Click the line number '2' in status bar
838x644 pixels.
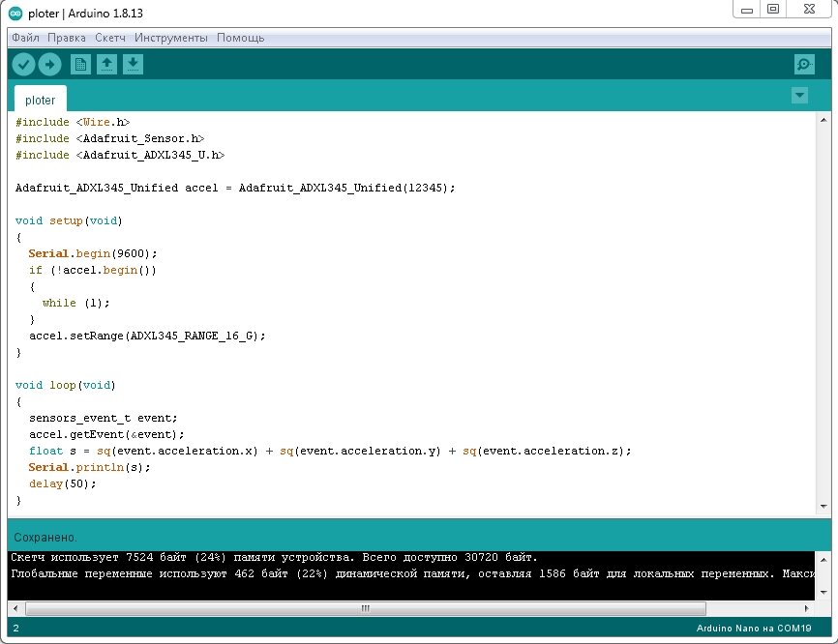[16, 629]
